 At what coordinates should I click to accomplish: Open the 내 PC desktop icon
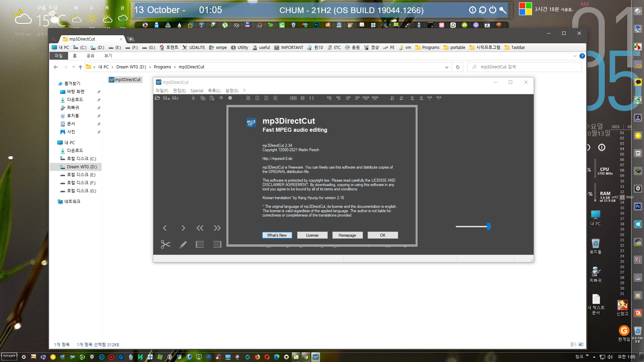click(x=596, y=218)
